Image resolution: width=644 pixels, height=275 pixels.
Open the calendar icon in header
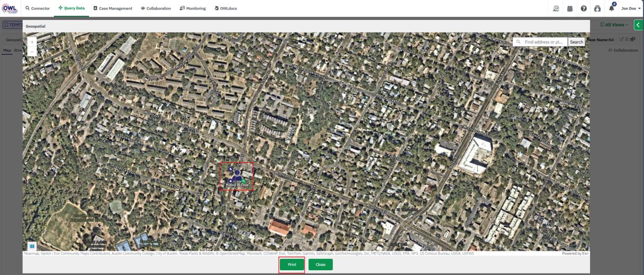(x=570, y=9)
